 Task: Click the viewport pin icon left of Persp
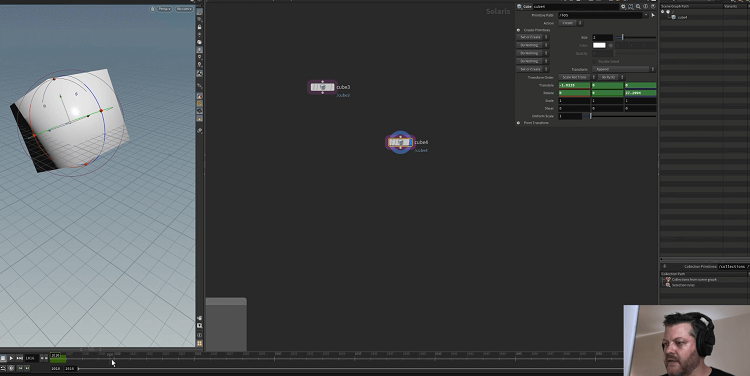click(153, 9)
